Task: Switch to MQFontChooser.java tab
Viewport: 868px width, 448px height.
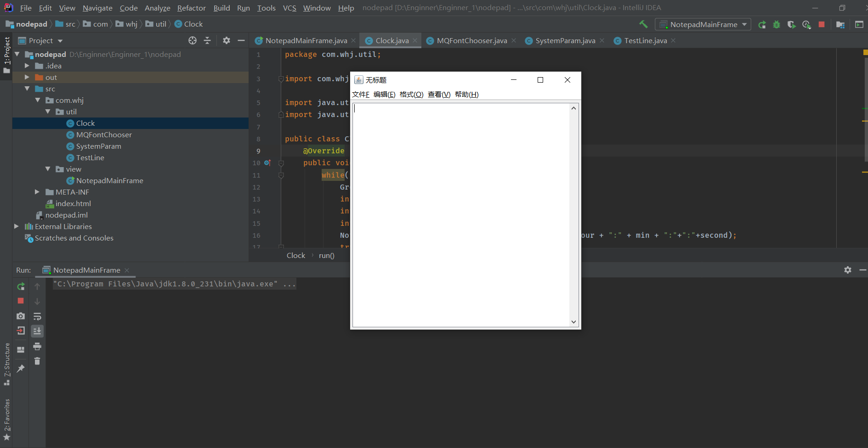Action: [472, 40]
